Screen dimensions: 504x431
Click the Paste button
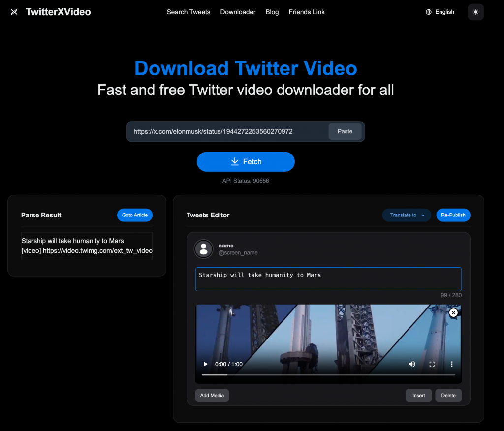pyautogui.click(x=345, y=131)
